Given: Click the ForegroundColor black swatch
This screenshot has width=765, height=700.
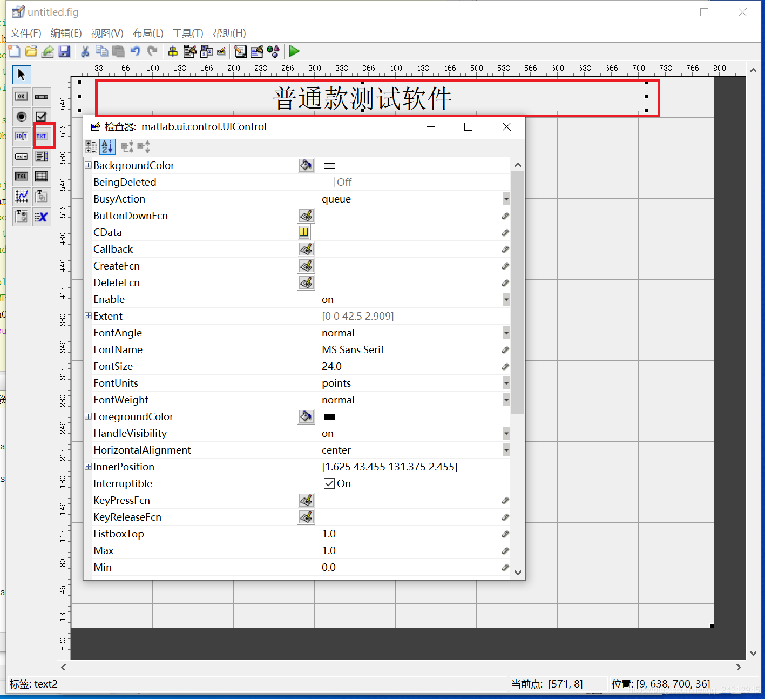Looking at the screenshot, I should point(329,417).
